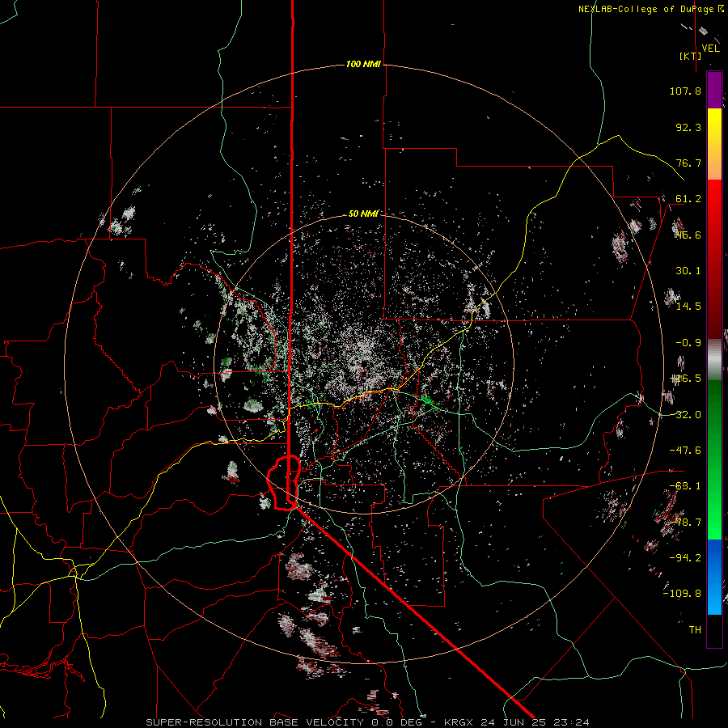Select the -63.1 velocity scale value

tap(685, 486)
